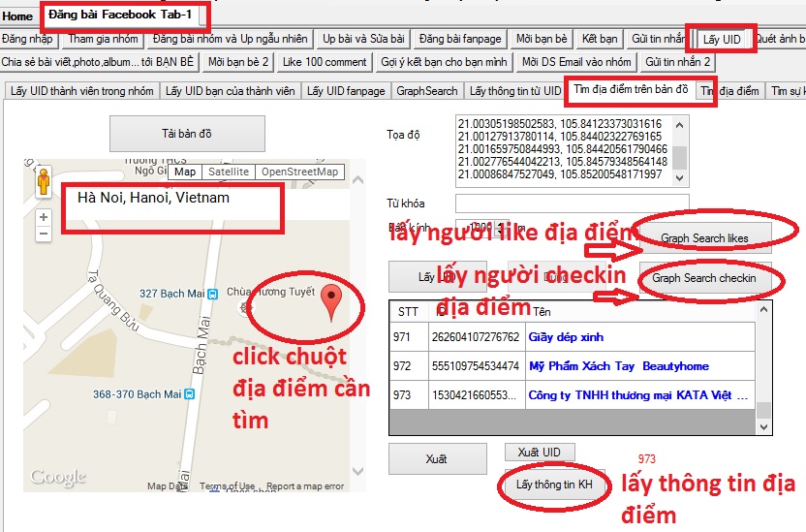
Task: Click UID cell 262604107276762
Action: (x=476, y=337)
